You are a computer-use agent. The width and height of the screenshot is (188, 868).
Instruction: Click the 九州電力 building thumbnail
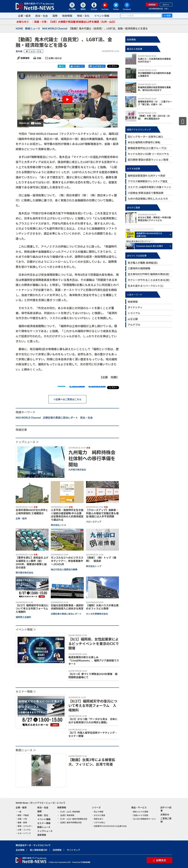pos(40,462)
